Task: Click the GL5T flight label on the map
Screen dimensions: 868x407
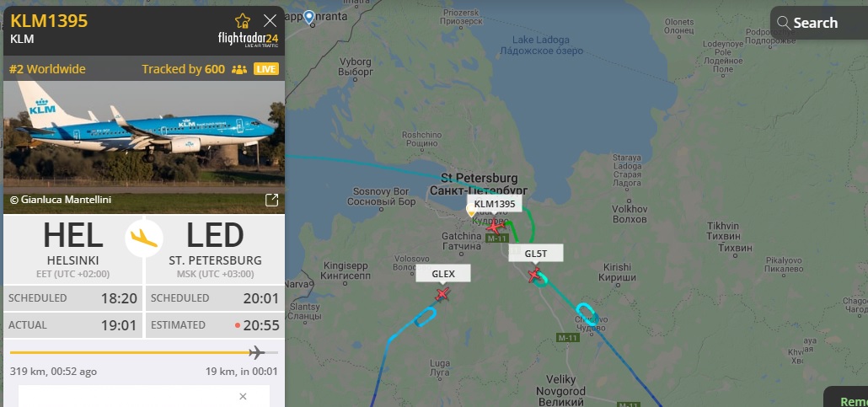Action: pyautogui.click(x=536, y=254)
